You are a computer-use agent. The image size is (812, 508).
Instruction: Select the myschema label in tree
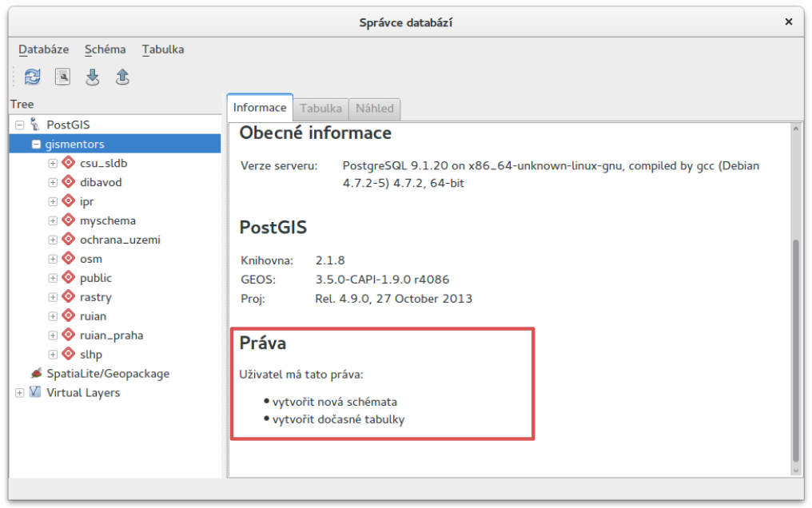(x=108, y=221)
